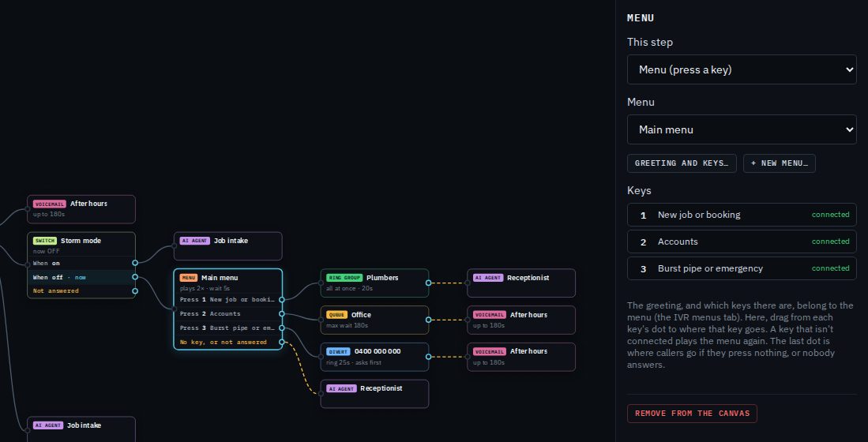Select the 0400 000 000 divert node
This screenshot has width=868, height=442.
(x=374, y=357)
